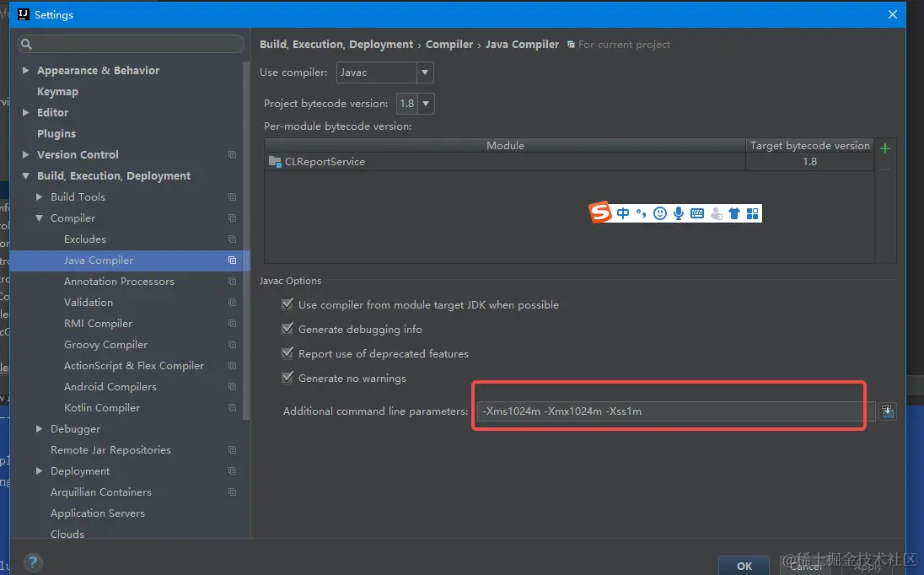Click the project-level icon beside Remote Jar Repositories
Screen dimensions: 924x575
tap(232, 450)
